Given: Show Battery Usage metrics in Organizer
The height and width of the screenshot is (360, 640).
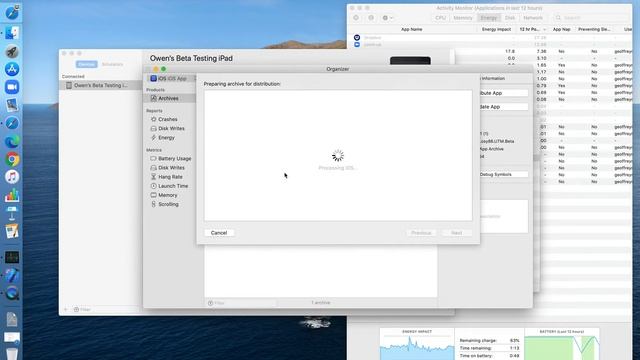Looking at the screenshot, I should pos(174,158).
